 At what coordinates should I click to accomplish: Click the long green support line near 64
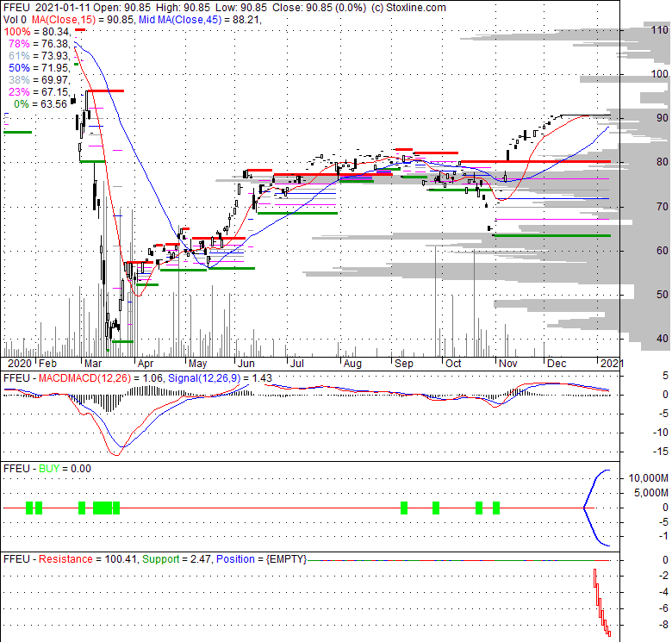point(552,235)
